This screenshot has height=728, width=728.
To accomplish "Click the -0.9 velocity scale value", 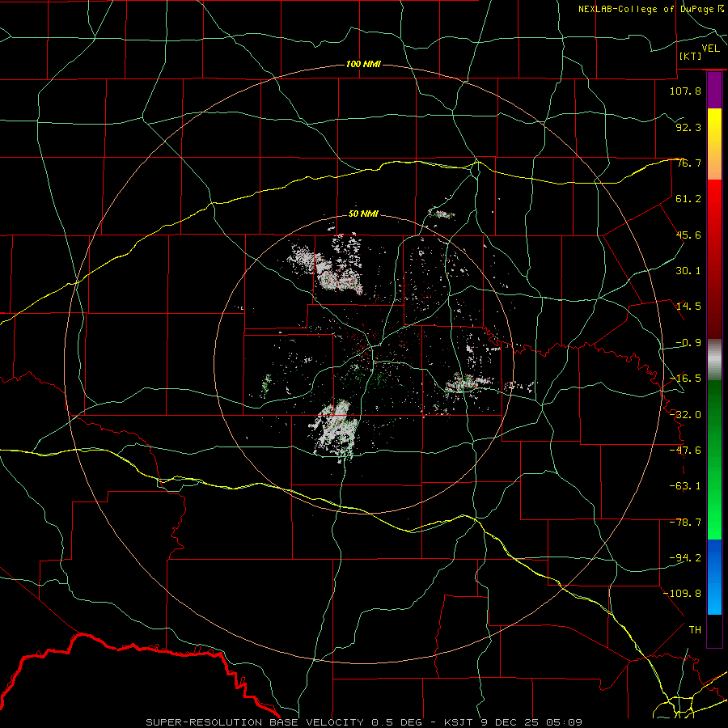I will coord(688,343).
